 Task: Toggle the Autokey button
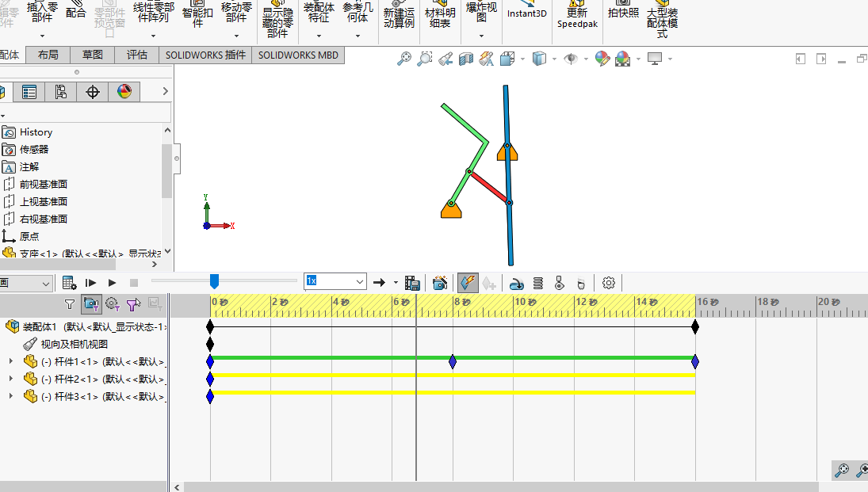tap(468, 284)
